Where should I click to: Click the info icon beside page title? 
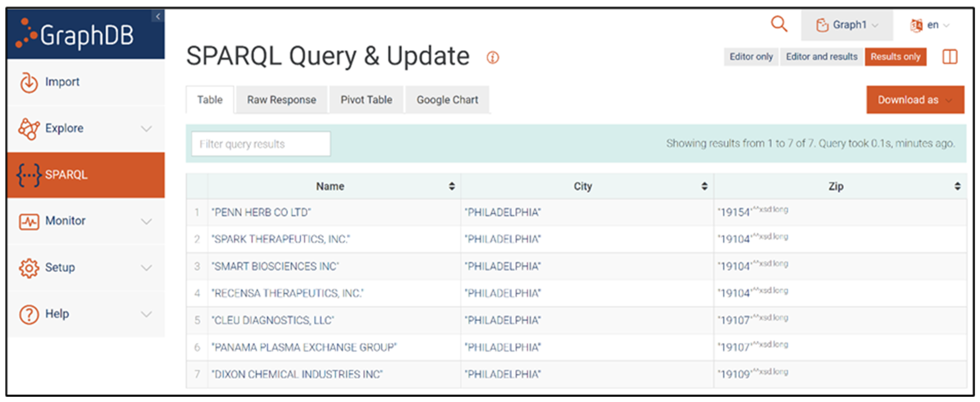point(493,58)
